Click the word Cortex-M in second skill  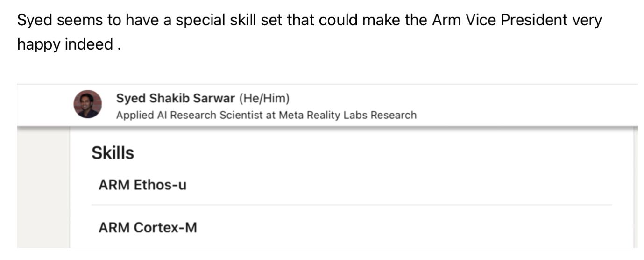coord(165,228)
